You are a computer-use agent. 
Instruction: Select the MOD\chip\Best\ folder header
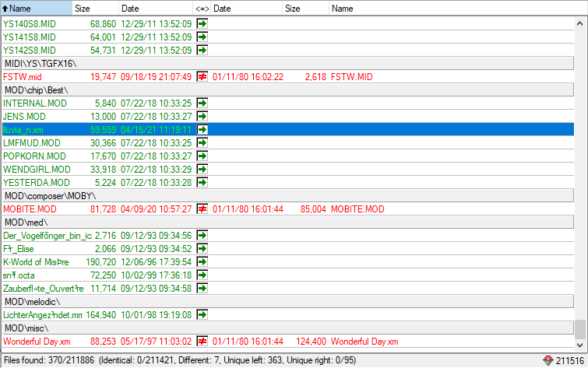coord(288,90)
